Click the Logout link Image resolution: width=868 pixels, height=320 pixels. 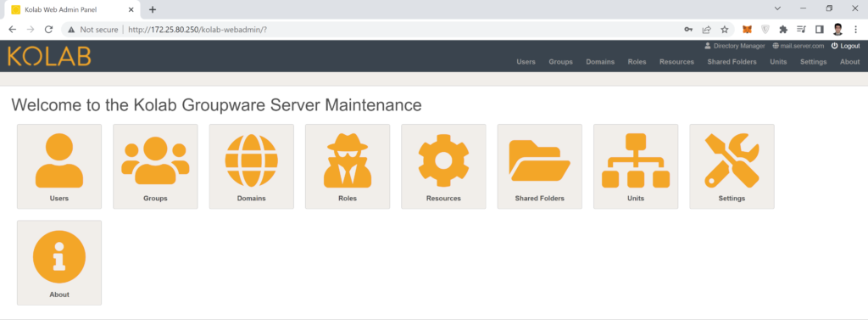(846, 46)
